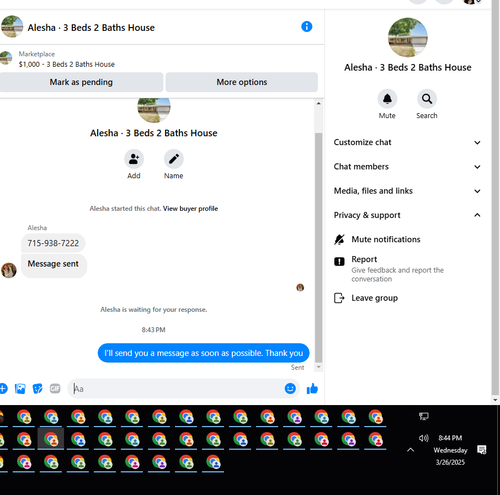Click the Mute bell icon

(387, 99)
